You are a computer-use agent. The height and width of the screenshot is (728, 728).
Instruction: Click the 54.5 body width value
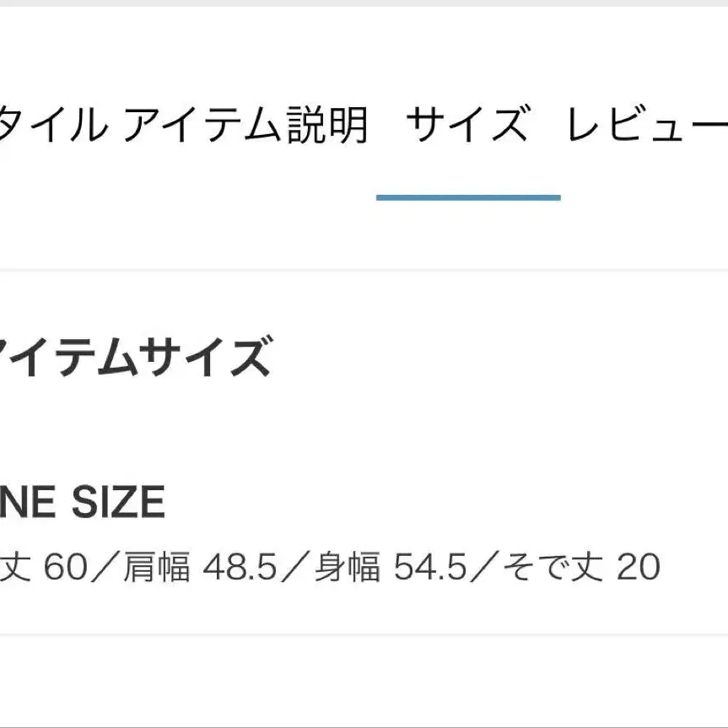(x=430, y=568)
